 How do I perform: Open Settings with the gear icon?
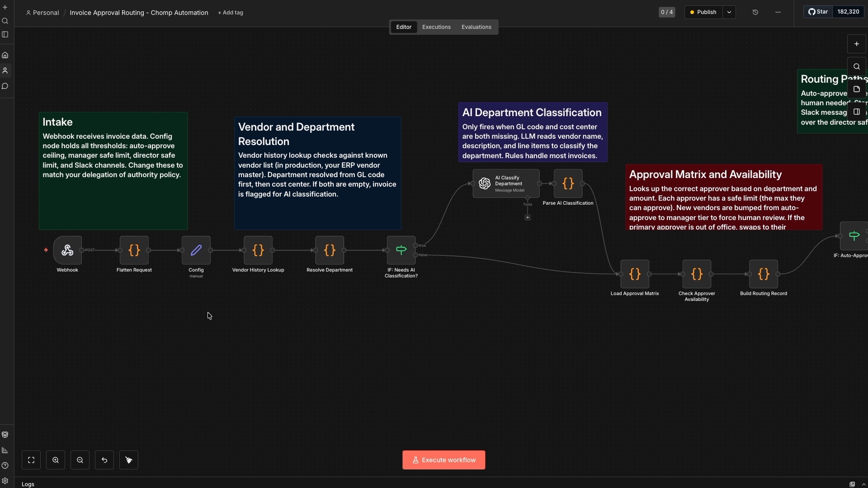pos(5,481)
